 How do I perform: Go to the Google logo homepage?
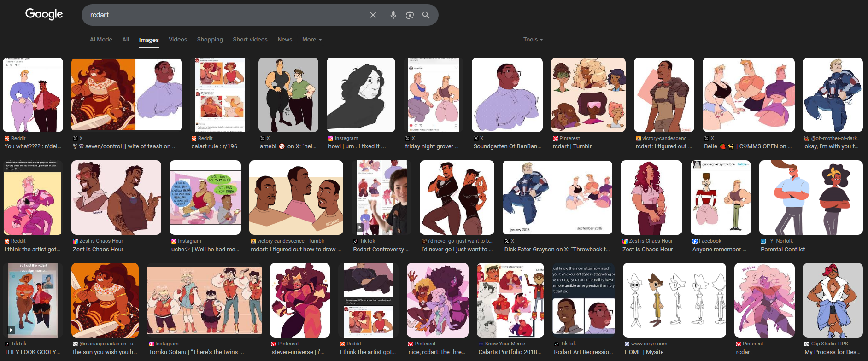coord(44,14)
